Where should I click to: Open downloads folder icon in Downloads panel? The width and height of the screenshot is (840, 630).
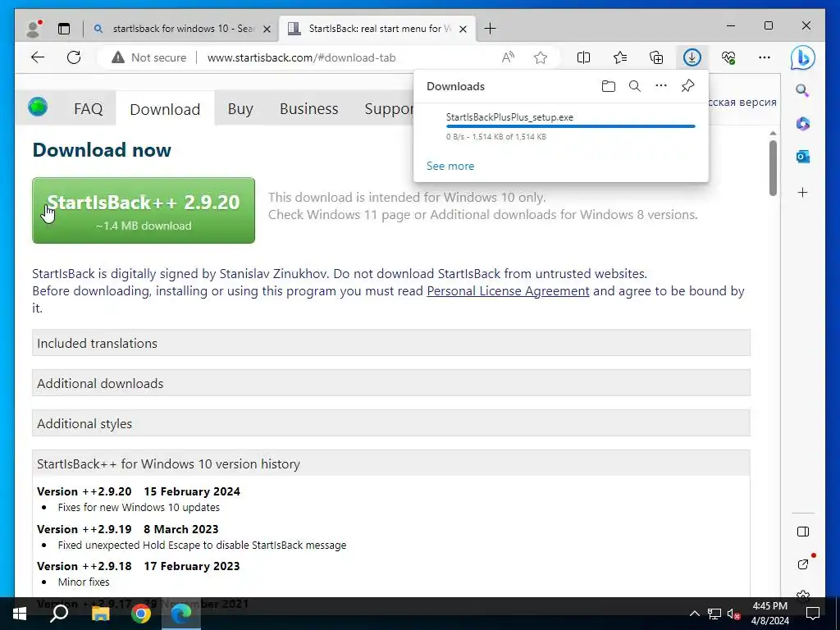tap(608, 86)
